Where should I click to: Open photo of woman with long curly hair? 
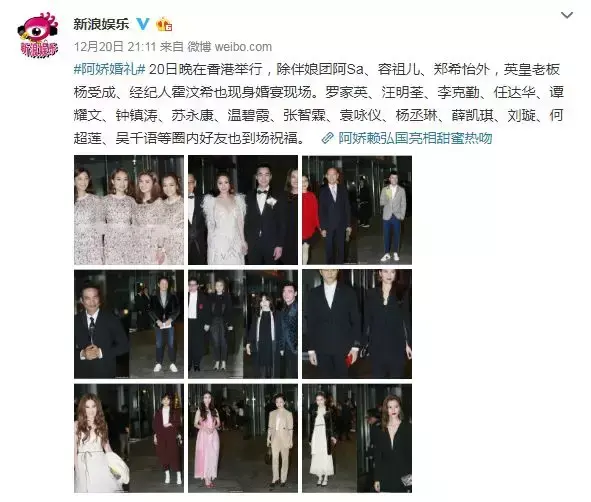coord(129,438)
